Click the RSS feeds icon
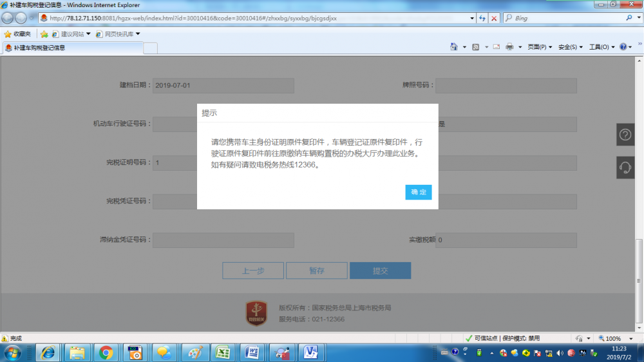Image resolution: width=644 pixels, height=362 pixels. pyautogui.click(x=476, y=47)
